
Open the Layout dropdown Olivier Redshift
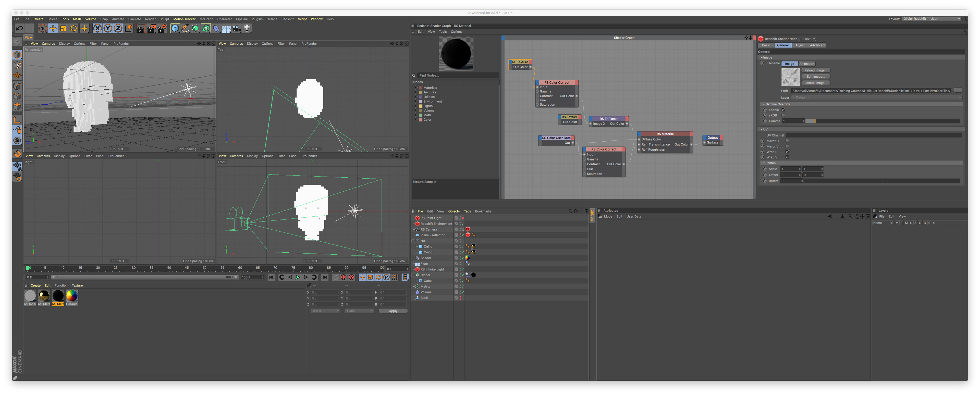(x=931, y=19)
